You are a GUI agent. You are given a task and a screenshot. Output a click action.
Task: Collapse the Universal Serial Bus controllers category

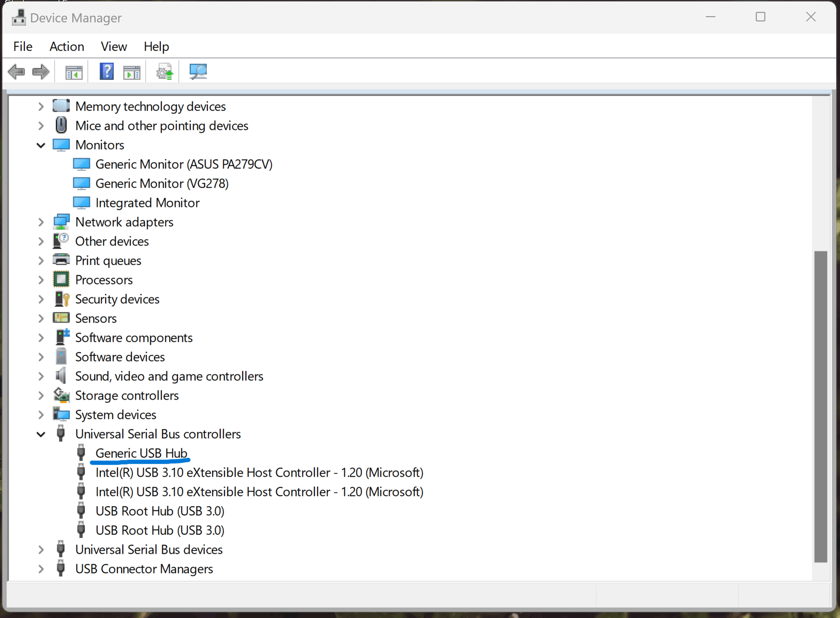click(40, 434)
